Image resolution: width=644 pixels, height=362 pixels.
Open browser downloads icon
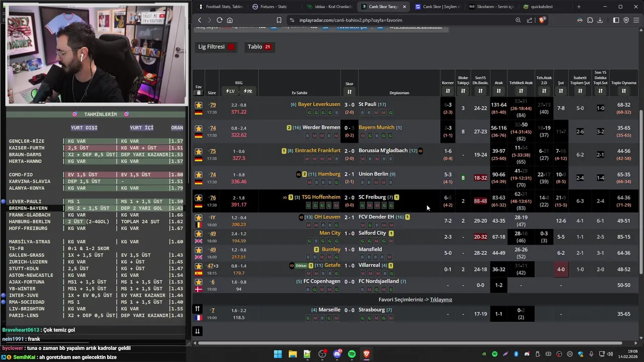(x=600, y=20)
